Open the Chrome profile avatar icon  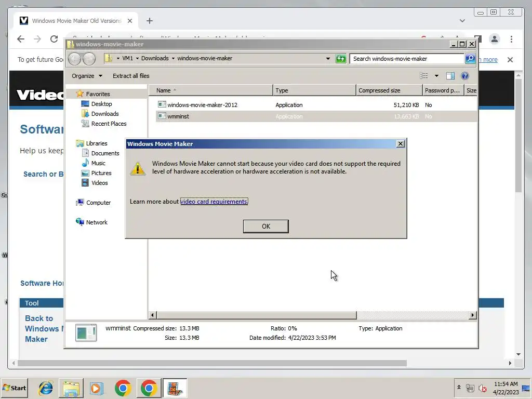[495, 39]
